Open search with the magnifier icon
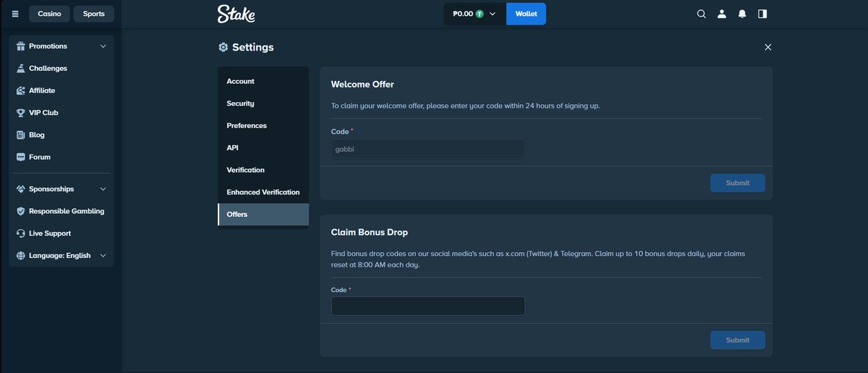This screenshot has height=373, width=868. pos(701,14)
